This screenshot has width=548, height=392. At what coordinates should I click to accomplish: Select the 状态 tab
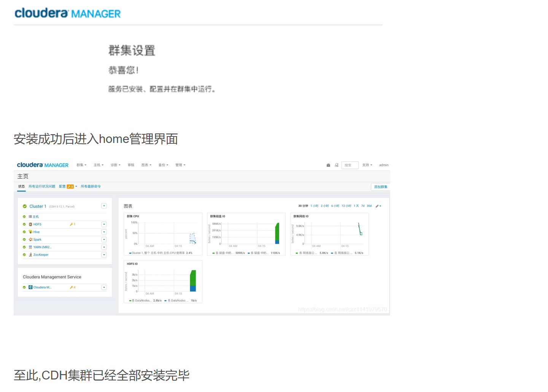pos(21,187)
